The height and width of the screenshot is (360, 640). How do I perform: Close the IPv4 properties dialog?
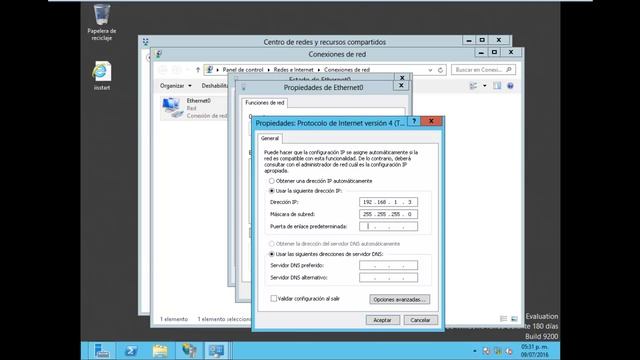pyautogui.click(x=431, y=121)
